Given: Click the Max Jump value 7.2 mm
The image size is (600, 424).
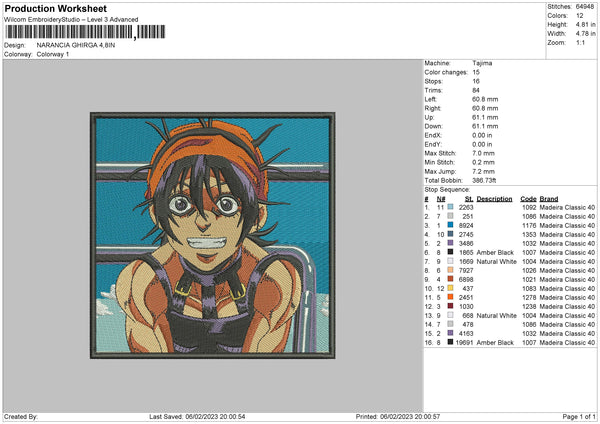Looking at the screenshot, I should (x=483, y=171).
